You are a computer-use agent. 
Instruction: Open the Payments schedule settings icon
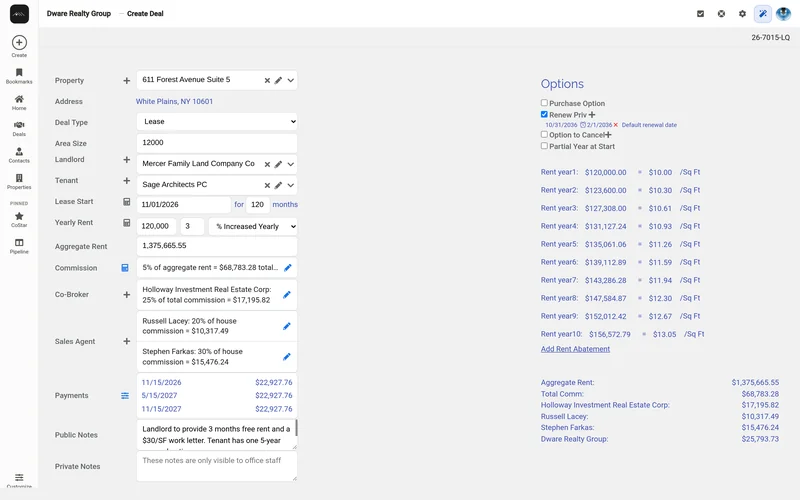click(125, 396)
